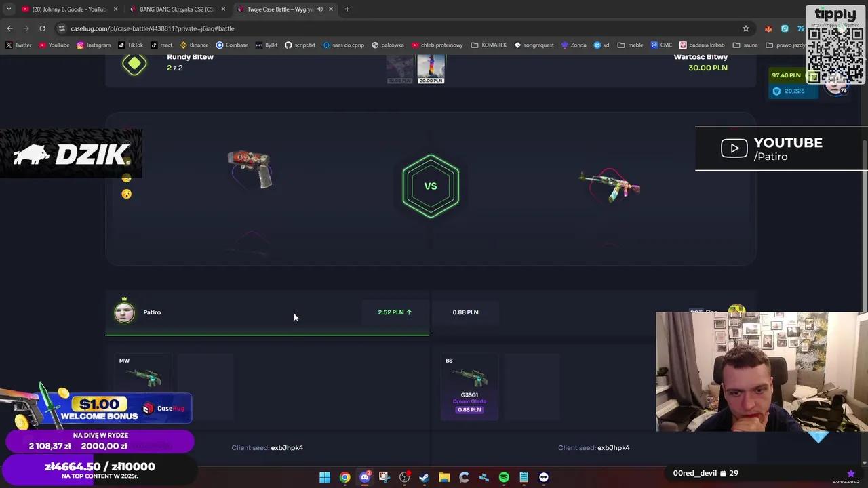Click the 2.52 PLN winning total
868x488 pixels.
pos(395,312)
